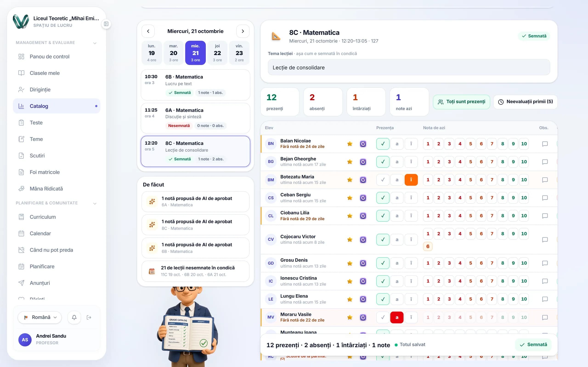Collapse the Management & Evaluare section
This screenshot has width=588, height=367.
(x=95, y=43)
